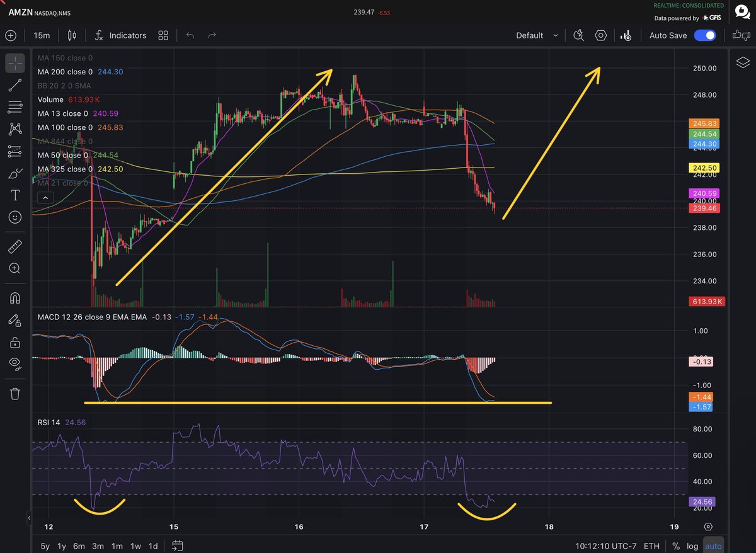Open the ETH session selector
The height and width of the screenshot is (553, 756).
pyautogui.click(x=651, y=546)
